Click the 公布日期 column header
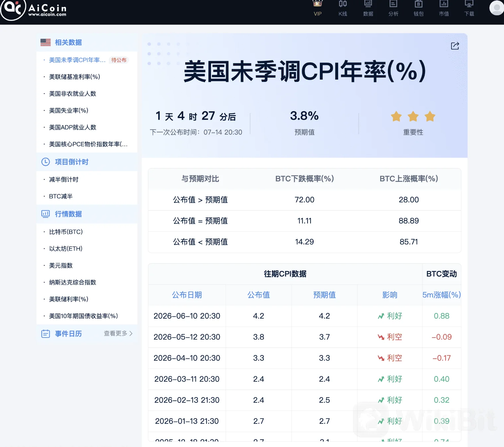The height and width of the screenshot is (447, 504). click(x=187, y=295)
